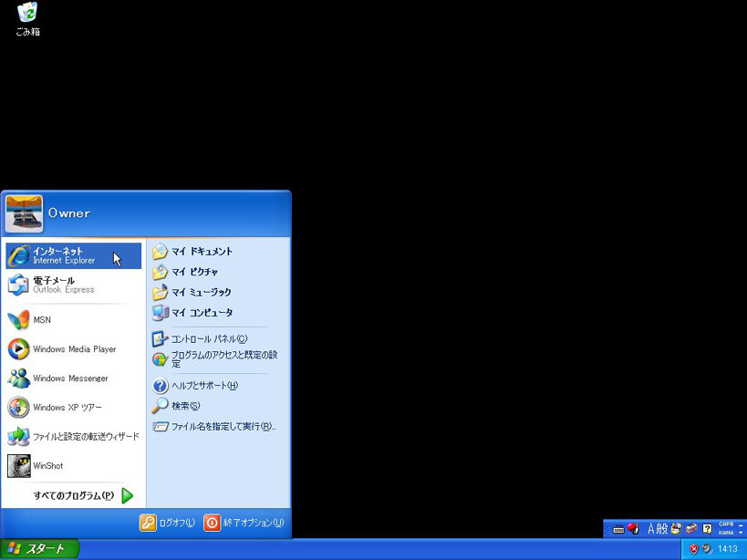Launch MSN from the Start menu

74,320
